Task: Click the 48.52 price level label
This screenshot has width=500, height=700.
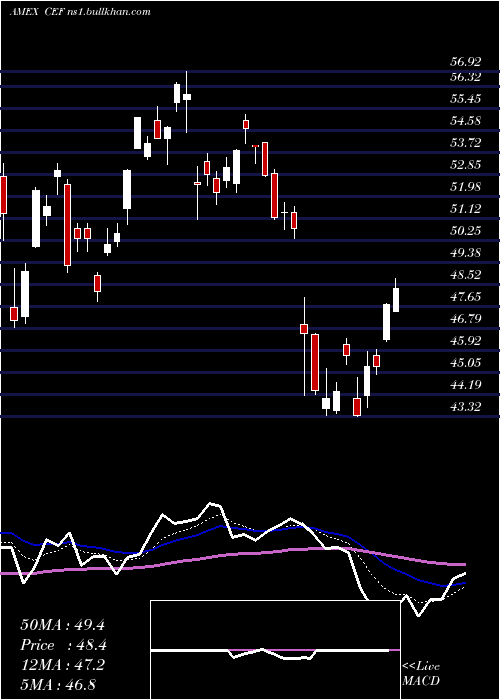Action: 465,275
